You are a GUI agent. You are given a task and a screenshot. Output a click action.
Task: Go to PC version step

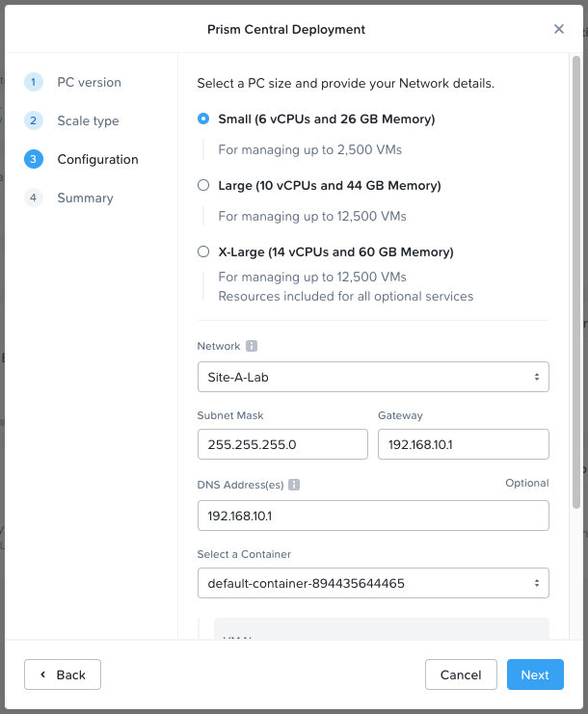(89, 82)
